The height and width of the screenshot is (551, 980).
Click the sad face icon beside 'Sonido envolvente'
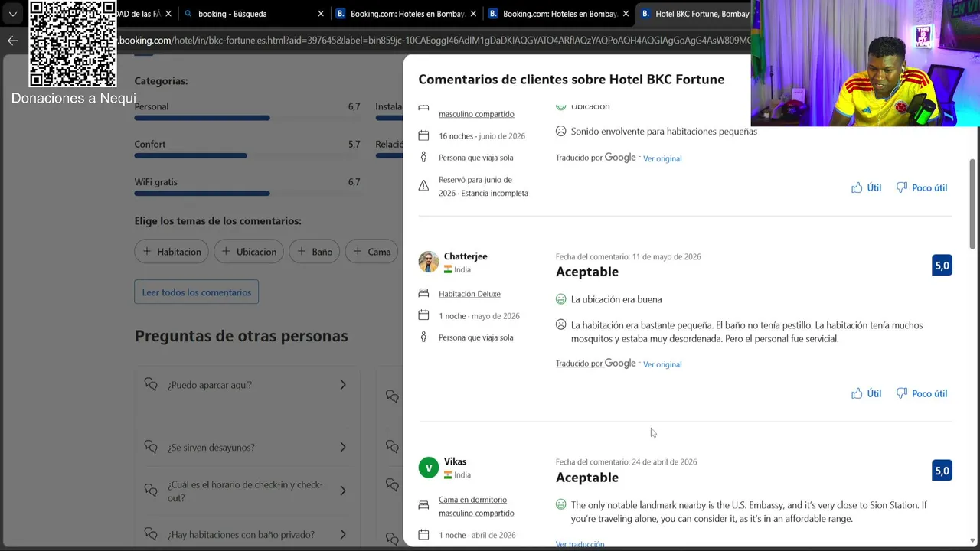tap(560, 131)
